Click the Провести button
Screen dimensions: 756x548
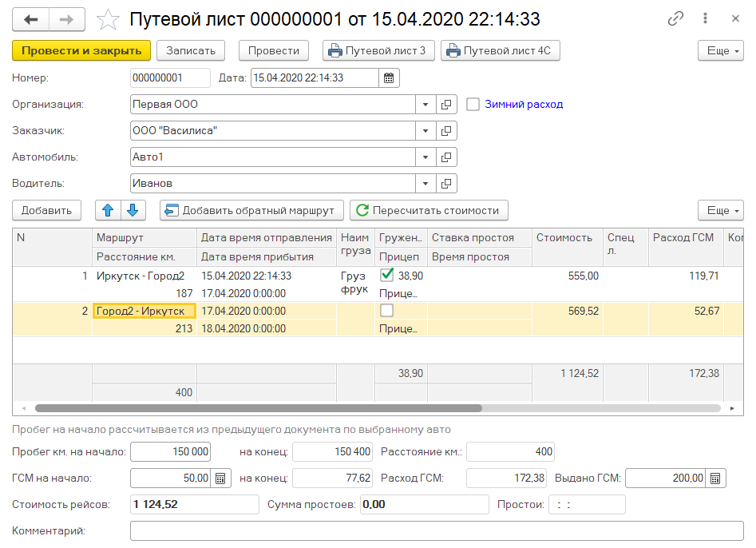coord(274,50)
